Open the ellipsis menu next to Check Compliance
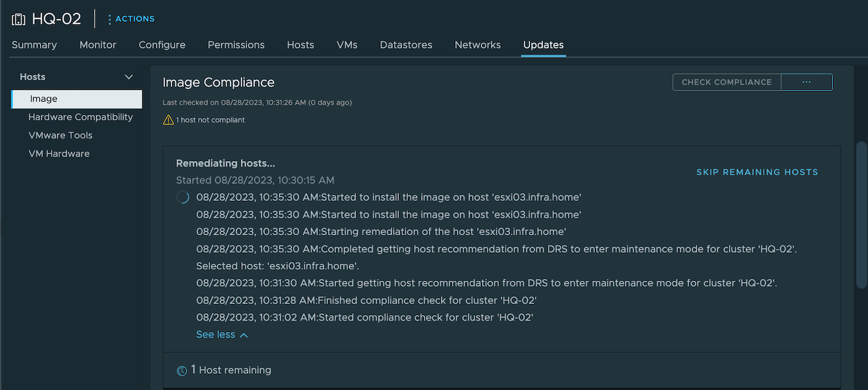The height and width of the screenshot is (390, 868). point(806,82)
